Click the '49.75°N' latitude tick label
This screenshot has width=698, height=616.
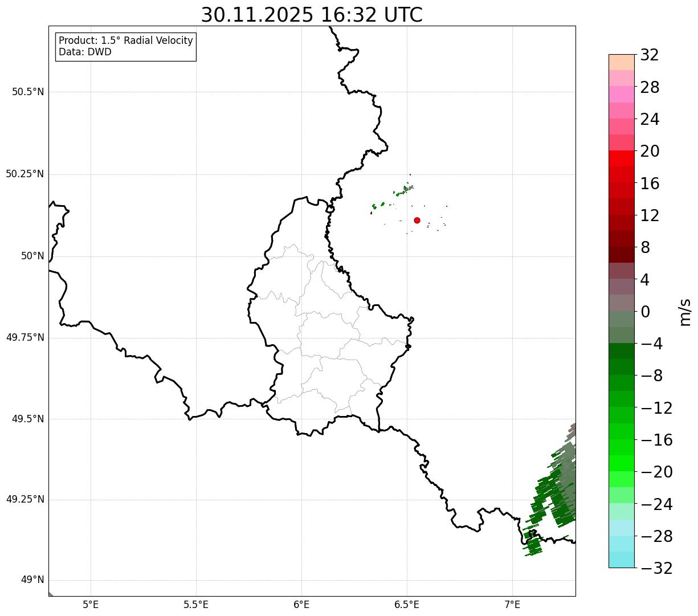25,337
